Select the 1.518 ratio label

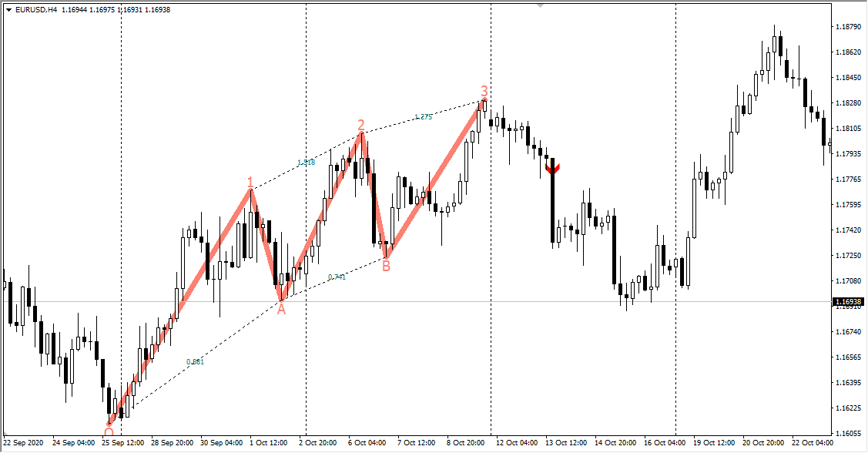306,163
